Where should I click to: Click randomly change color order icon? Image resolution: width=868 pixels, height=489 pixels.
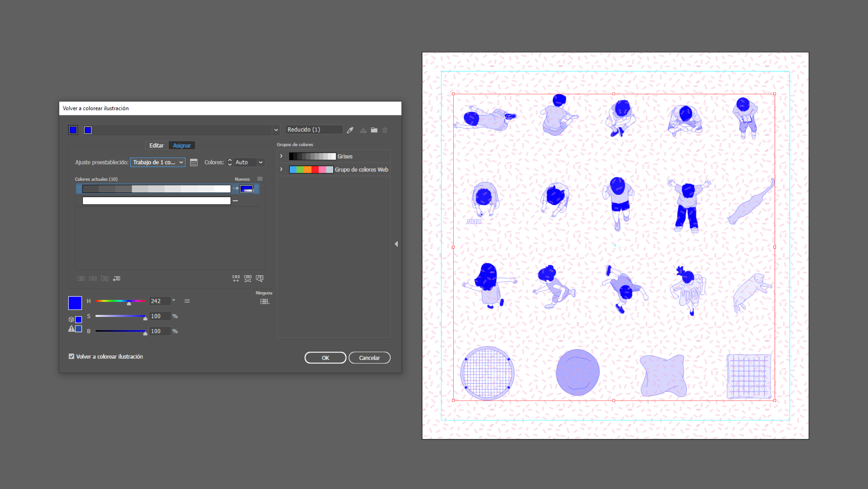click(x=236, y=278)
